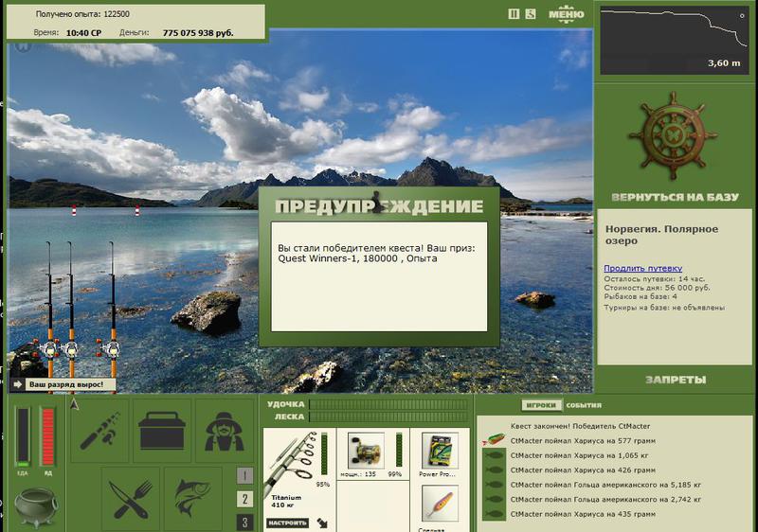The height and width of the screenshot is (532, 758).
Task: Click the Продлить путевку link
Action: [x=643, y=268]
